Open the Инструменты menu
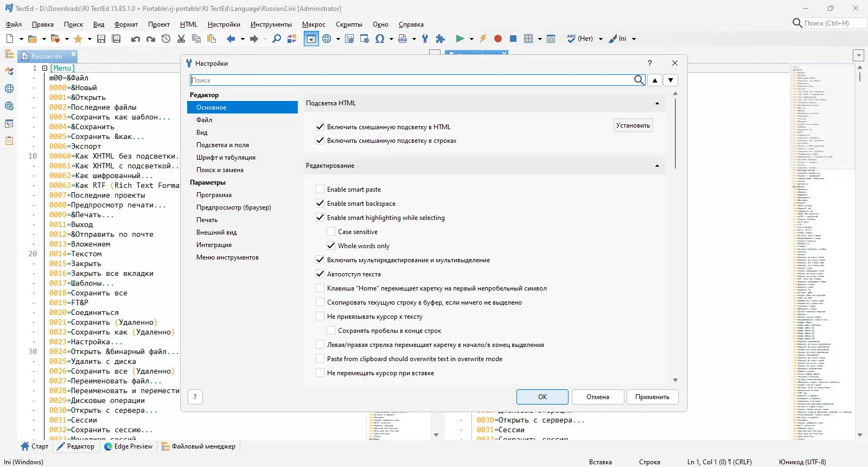The image size is (868, 467). [x=271, y=24]
